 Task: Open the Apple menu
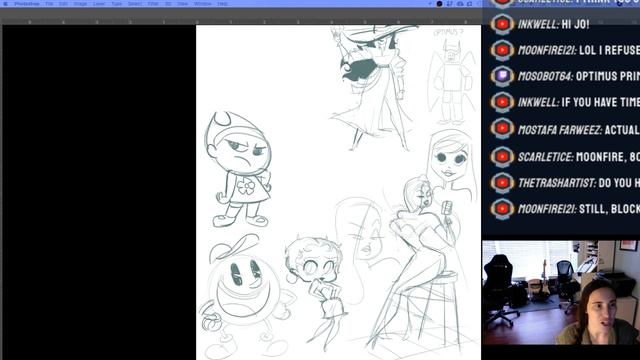point(6,4)
